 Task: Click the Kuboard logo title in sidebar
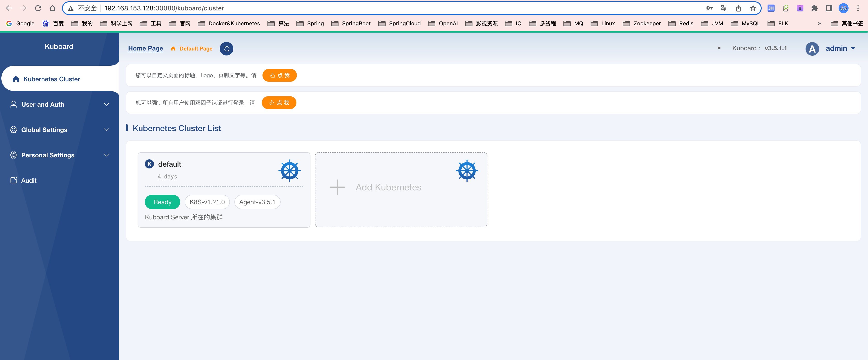click(x=59, y=46)
